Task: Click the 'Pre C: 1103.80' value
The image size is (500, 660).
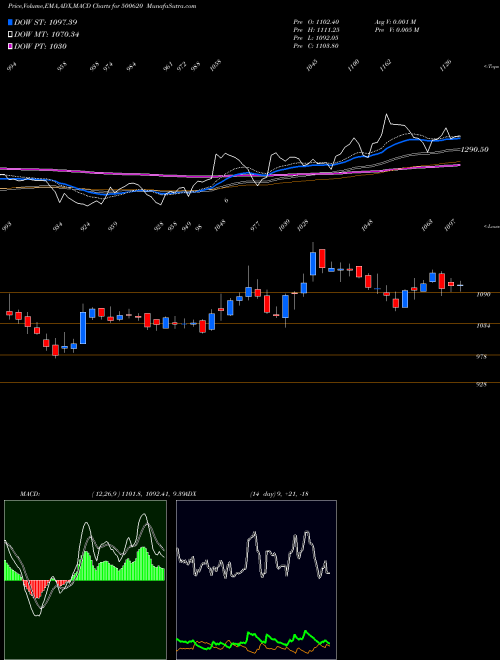Action: [x=316, y=46]
